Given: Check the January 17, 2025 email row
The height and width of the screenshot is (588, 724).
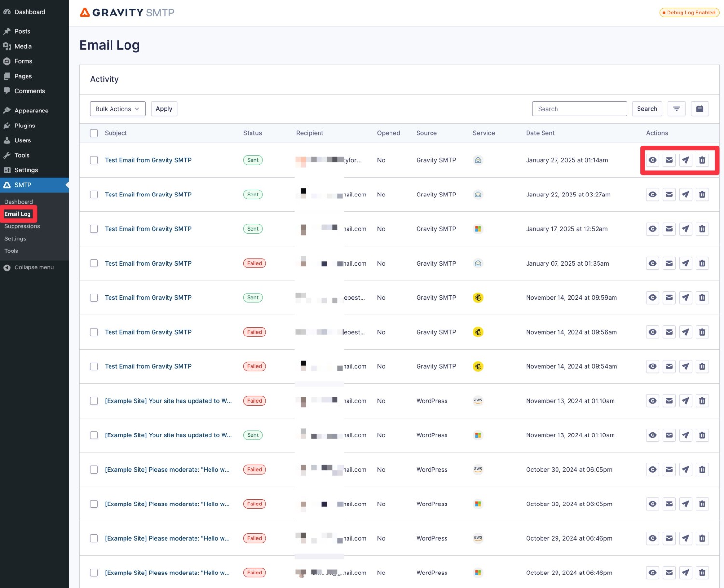Looking at the screenshot, I should point(94,229).
